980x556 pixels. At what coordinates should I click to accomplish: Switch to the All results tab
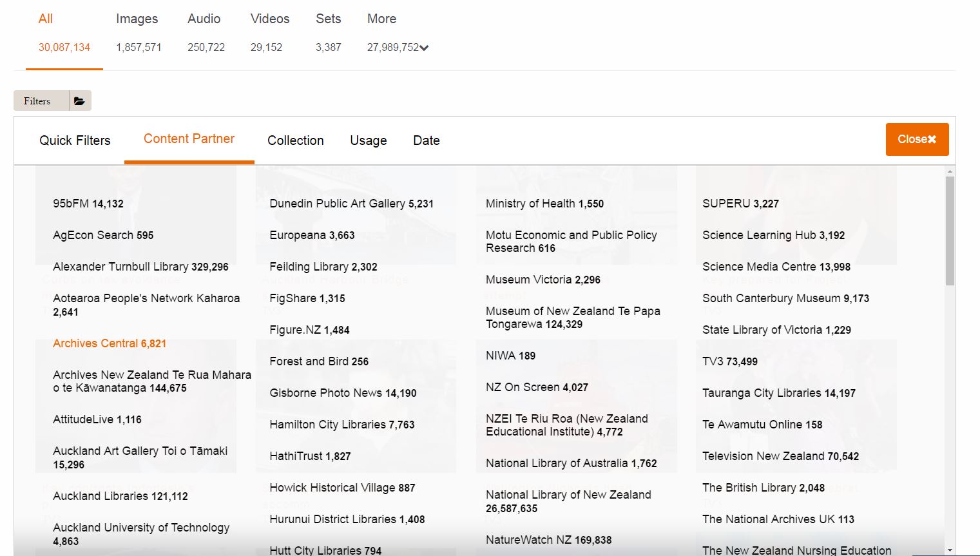(64, 33)
